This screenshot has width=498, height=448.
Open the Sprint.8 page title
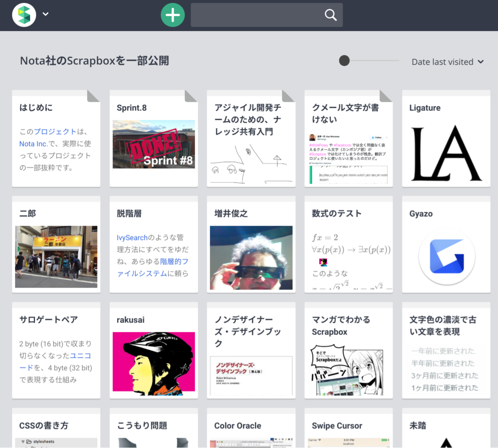pos(132,108)
